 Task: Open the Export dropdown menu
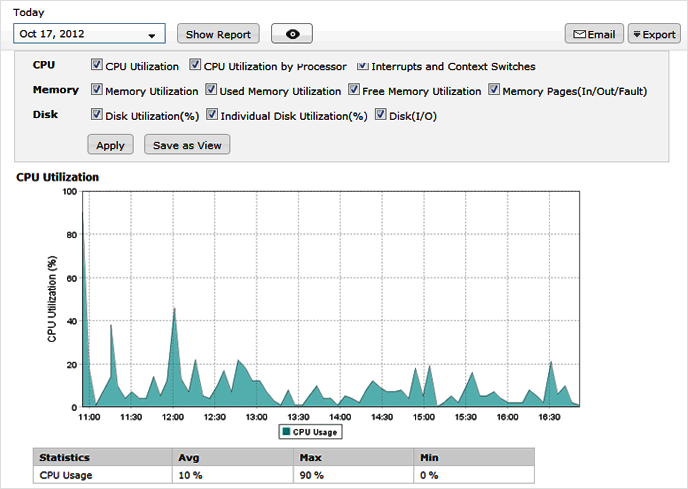point(653,34)
